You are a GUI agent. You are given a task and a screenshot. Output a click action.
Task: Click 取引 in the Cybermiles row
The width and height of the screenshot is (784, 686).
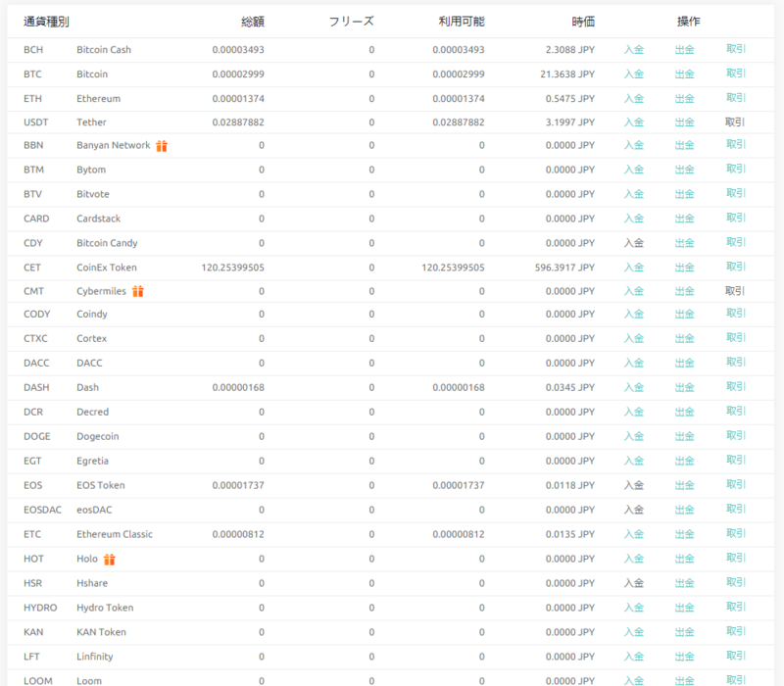tap(735, 291)
